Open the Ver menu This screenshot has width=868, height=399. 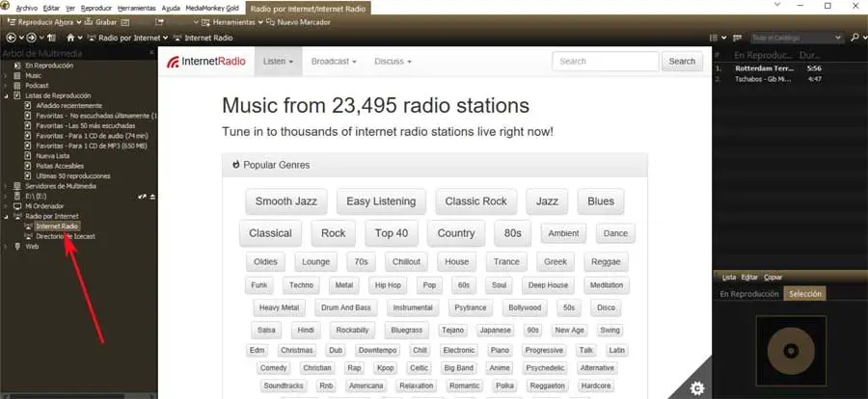70,9
